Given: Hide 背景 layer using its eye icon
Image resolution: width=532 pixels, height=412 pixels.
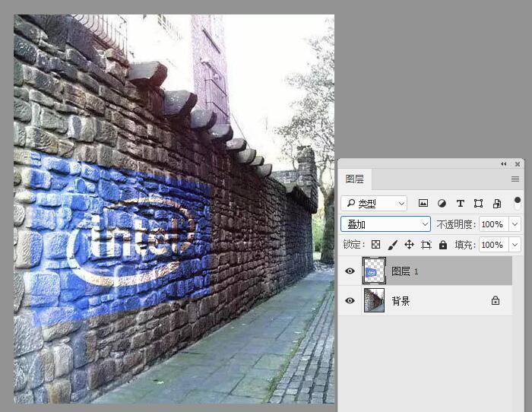Looking at the screenshot, I should tap(350, 301).
